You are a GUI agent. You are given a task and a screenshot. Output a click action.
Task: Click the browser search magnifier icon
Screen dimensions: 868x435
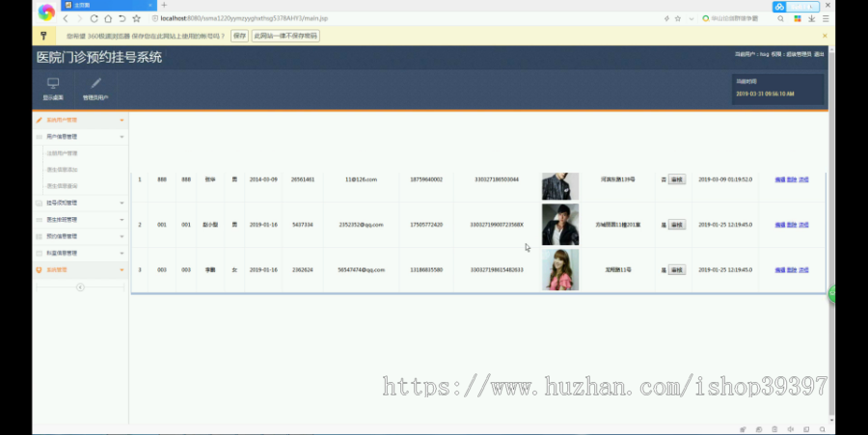[x=780, y=18]
